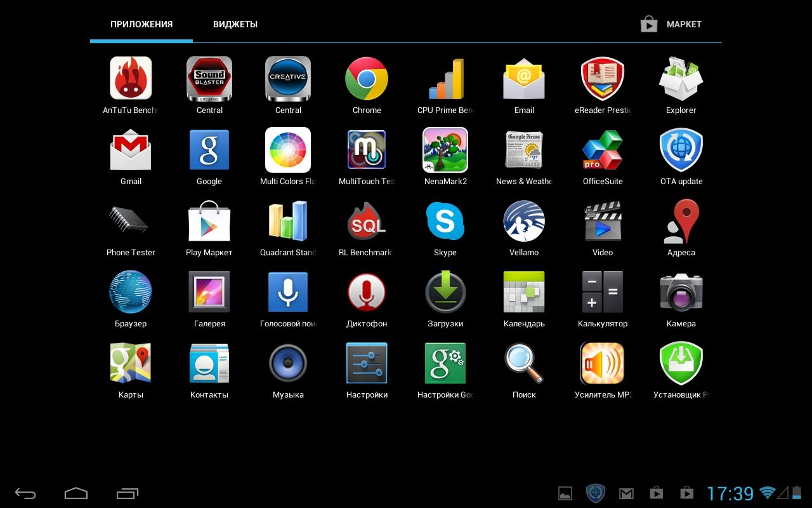The image size is (812, 508).
Task: Launch the OTA update app
Action: (x=681, y=150)
